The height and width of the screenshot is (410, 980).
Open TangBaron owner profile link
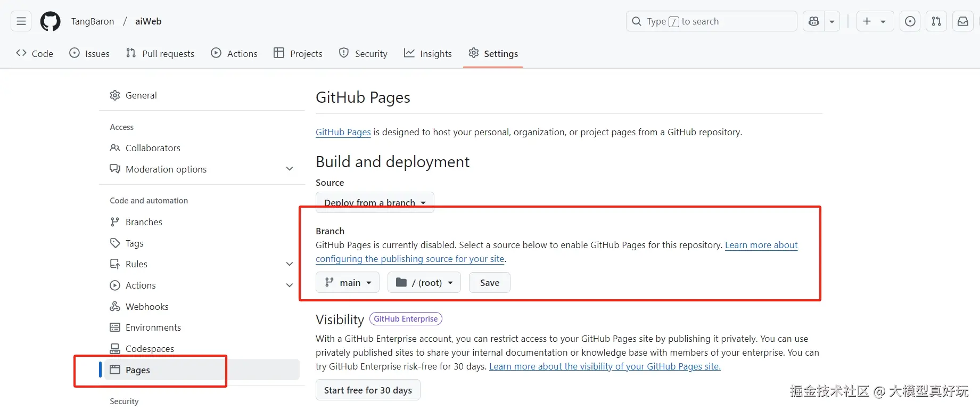pos(93,21)
